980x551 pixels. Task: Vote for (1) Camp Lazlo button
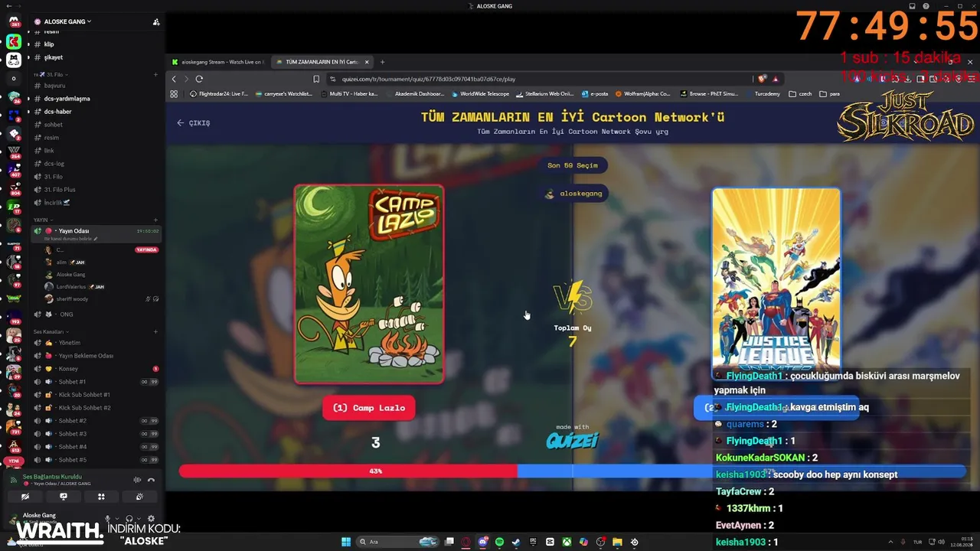pyautogui.click(x=369, y=408)
